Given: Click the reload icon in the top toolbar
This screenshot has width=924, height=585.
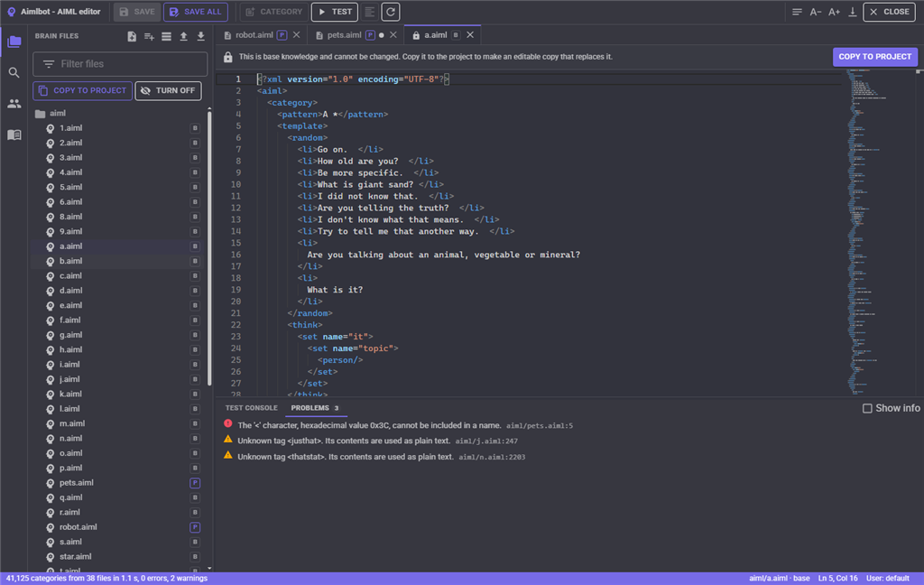Looking at the screenshot, I should point(391,12).
